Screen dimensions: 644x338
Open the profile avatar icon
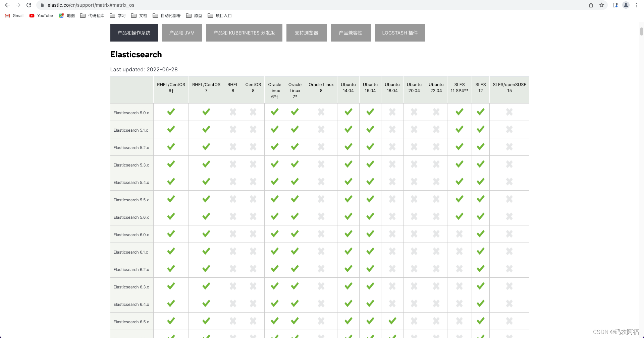(x=626, y=5)
